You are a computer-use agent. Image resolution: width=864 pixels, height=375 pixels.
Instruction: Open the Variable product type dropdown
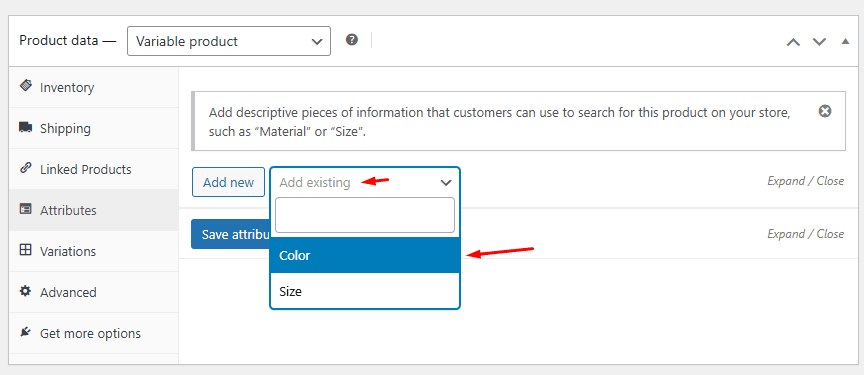[x=229, y=41]
